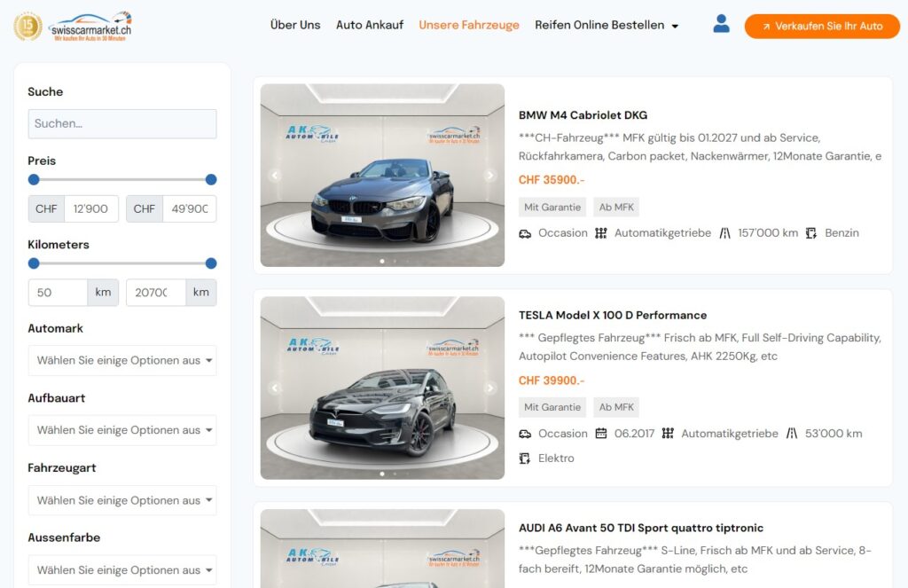This screenshot has height=588, width=908.
Task: Toggle the 'Mit Garantie' badge on the BMW listing
Action: (552, 207)
